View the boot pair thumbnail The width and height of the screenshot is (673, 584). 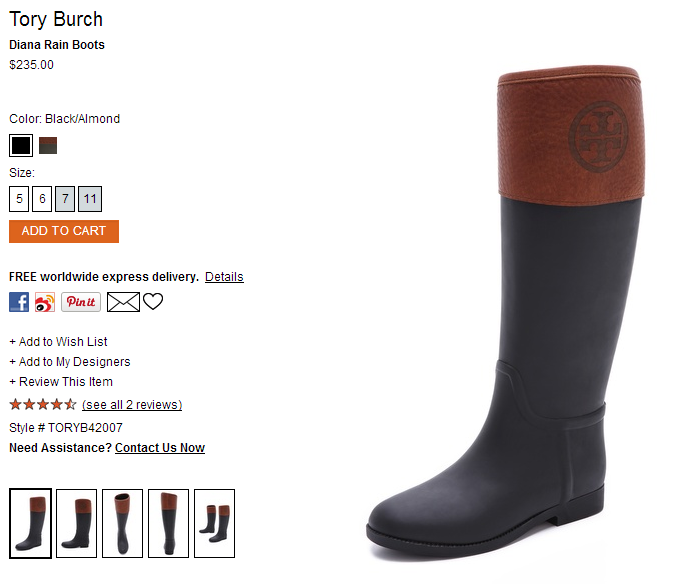click(215, 523)
